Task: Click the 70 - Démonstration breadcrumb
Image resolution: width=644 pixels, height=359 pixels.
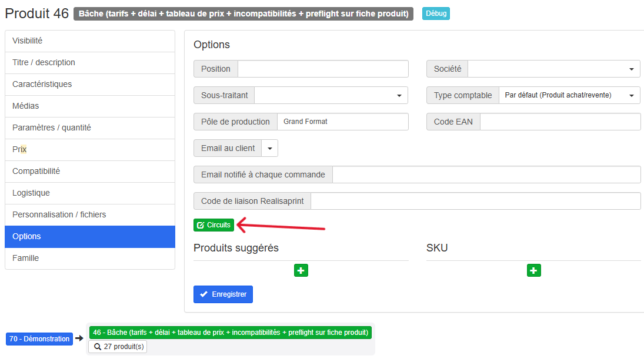Action: coord(39,339)
